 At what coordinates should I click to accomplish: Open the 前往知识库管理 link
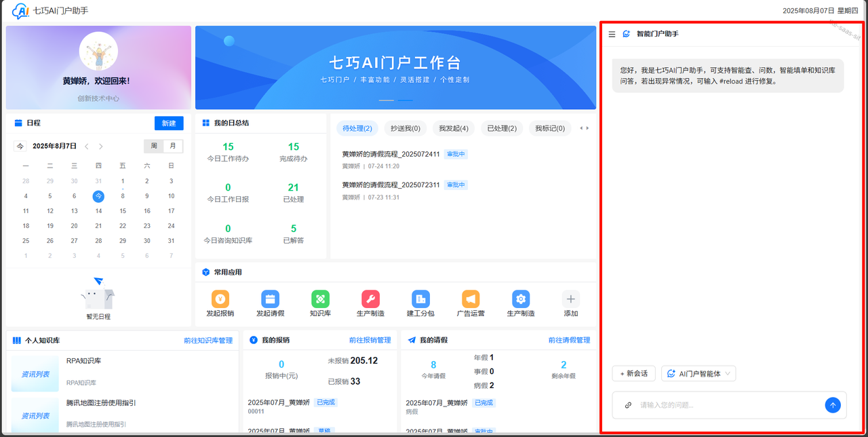(x=208, y=340)
